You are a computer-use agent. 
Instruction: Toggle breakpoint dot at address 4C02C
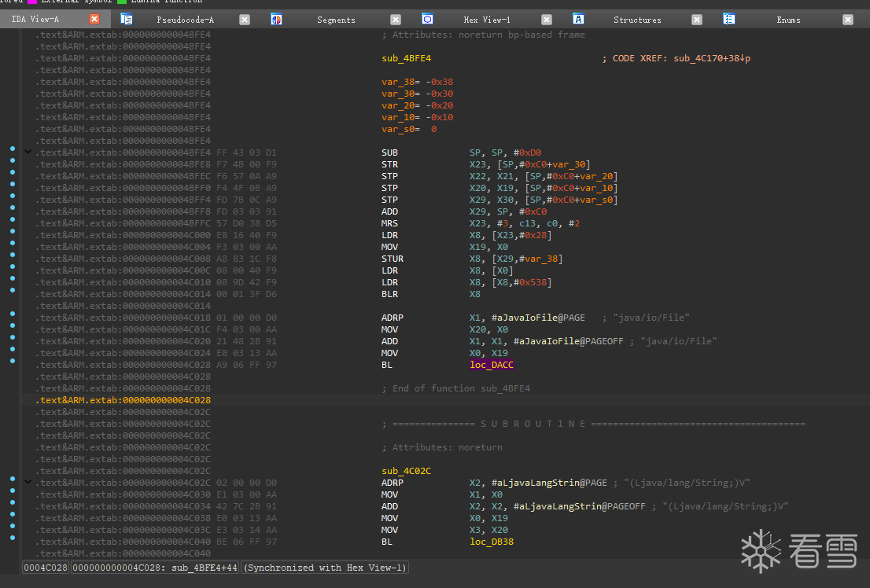pos(13,479)
